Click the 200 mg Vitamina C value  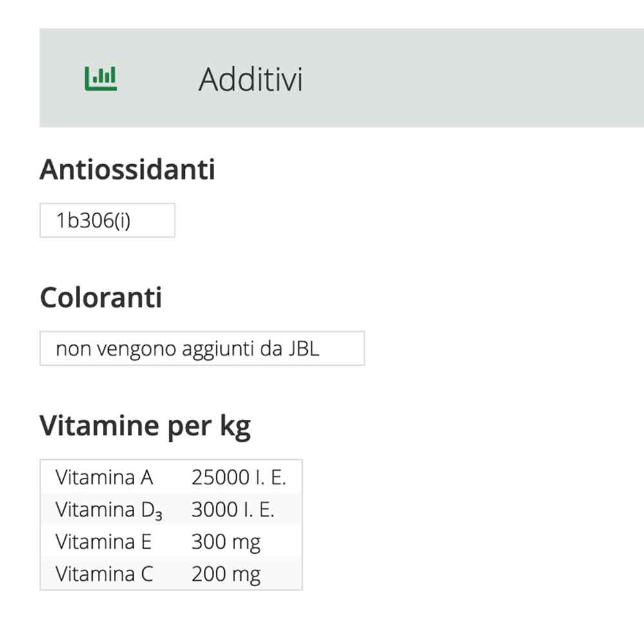pos(225,573)
